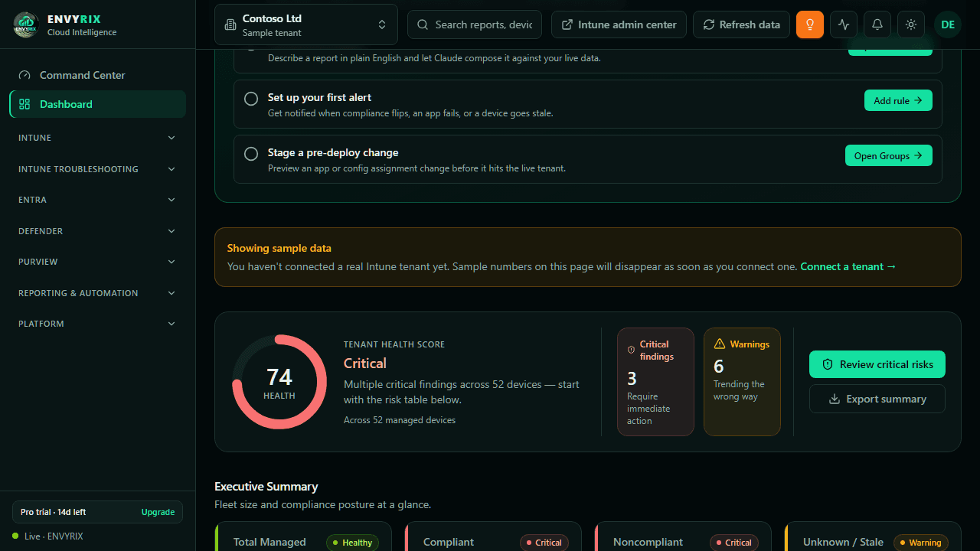
Task: Click the Upgrade link in Pro trial
Action: 158,512
